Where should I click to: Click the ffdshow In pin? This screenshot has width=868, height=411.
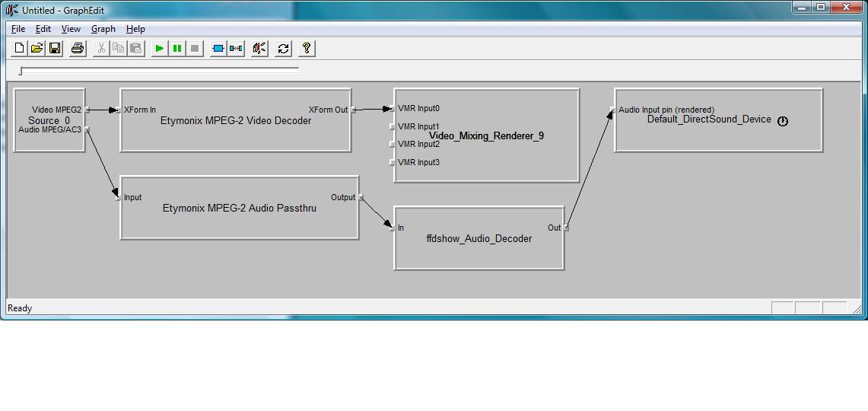click(393, 228)
